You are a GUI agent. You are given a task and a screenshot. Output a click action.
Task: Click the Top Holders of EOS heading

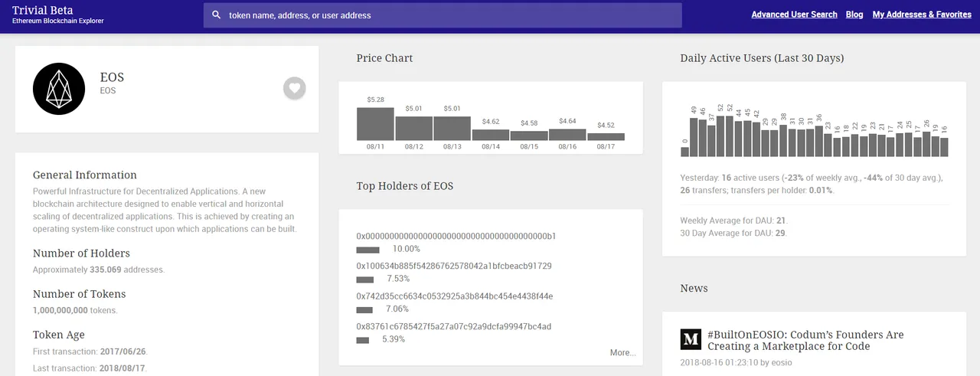(404, 186)
